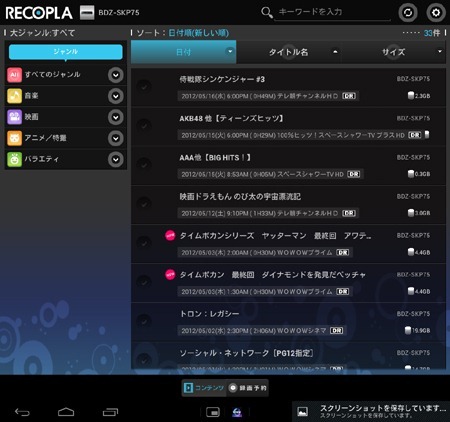Open 侍戦隊シンケンジャー #3 title
450x422 pixels.
tap(222, 79)
